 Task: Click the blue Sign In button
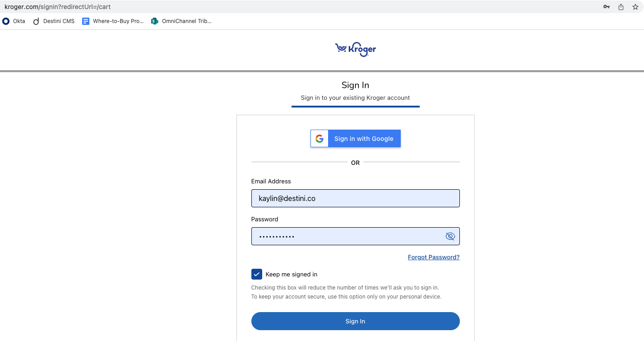[356, 321]
